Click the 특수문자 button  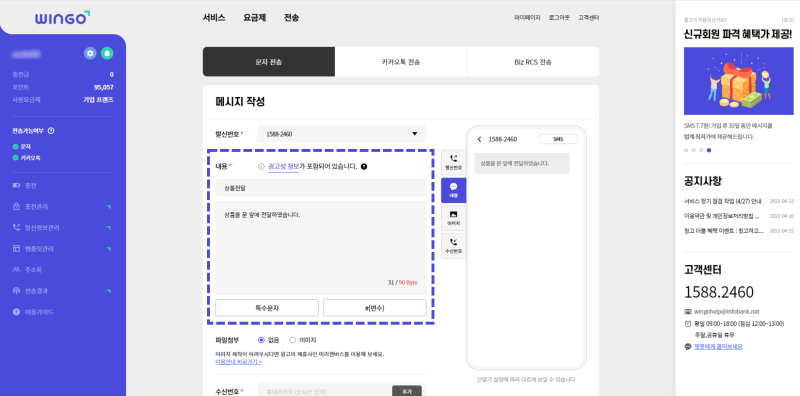point(267,308)
